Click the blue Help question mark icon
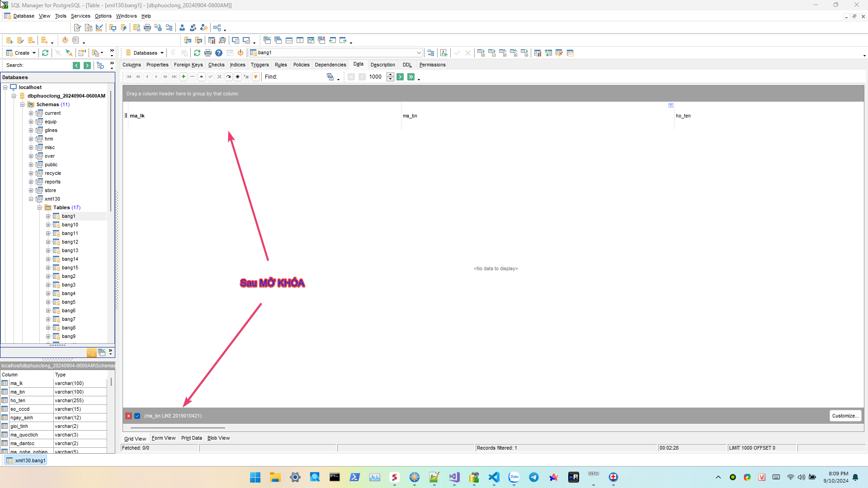868x488 pixels. click(x=219, y=53)
